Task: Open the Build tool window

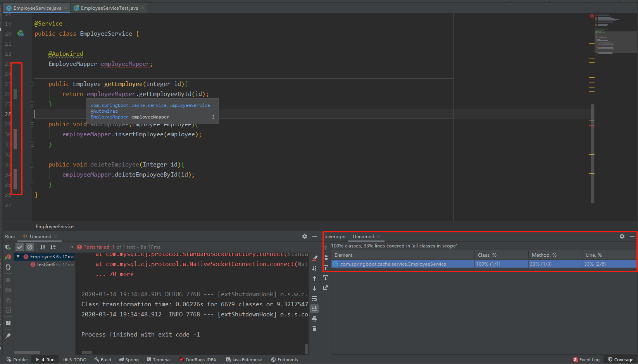Action: 103,360
